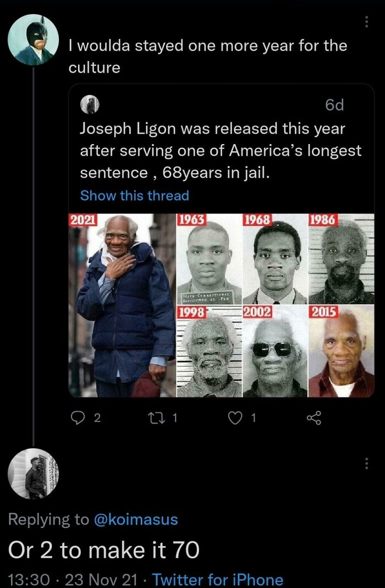Open the share icon on the tweet
This screenshot has height=588, width=385.
[x=313, y=417]
